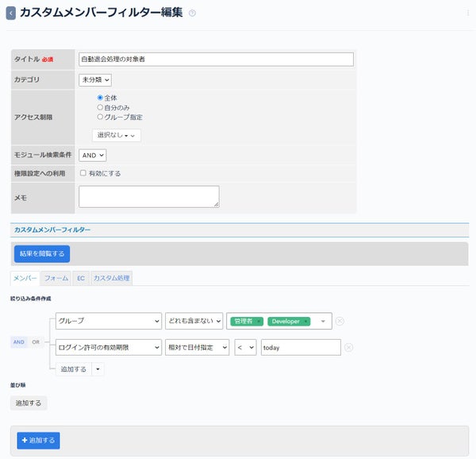Open the 相対で日付指定 dropdown
This screenshot has width=476, height=459.
pos(198,347)
